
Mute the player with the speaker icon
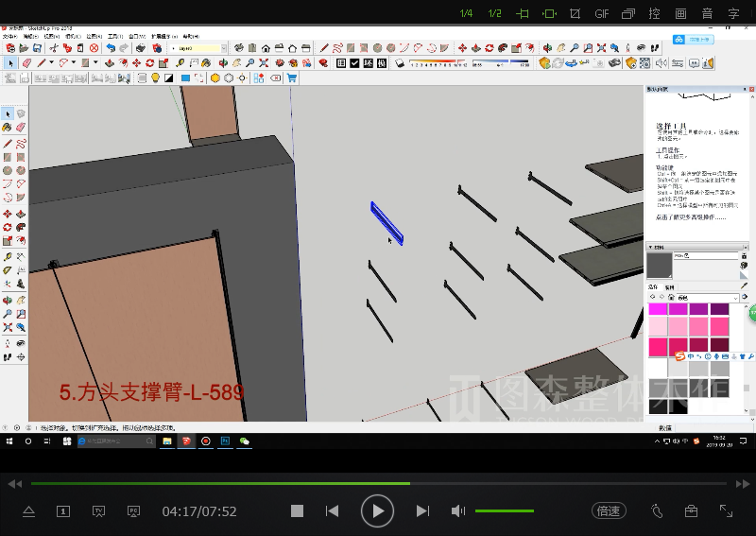458,511
